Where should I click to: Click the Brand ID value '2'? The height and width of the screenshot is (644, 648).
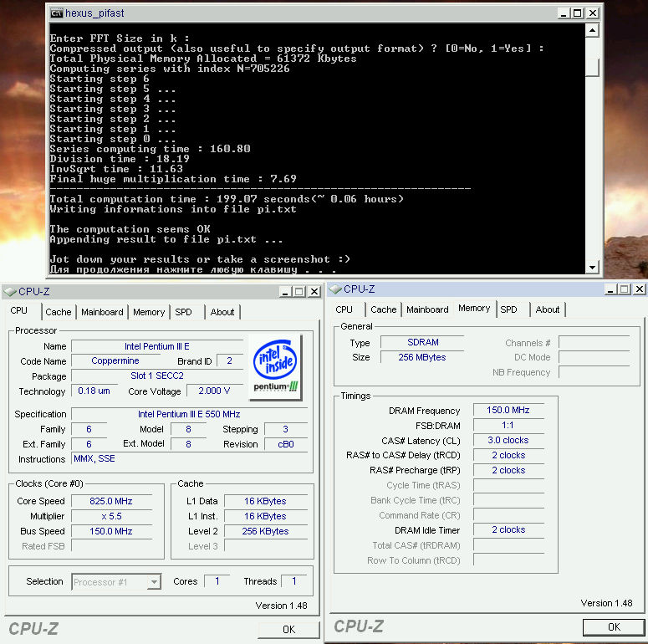click(230, 360)
